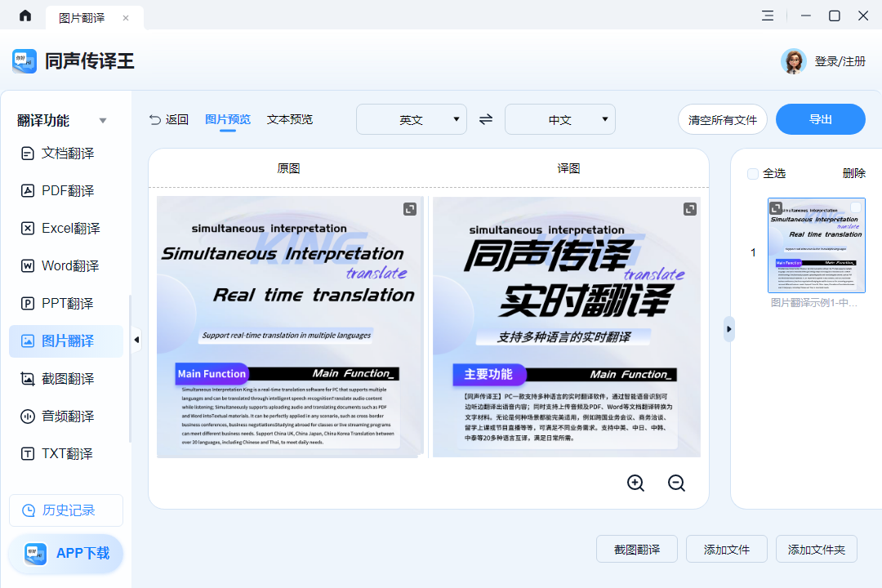Click APP下载 download button
882x588 pixels.
pyautogui.click(x=66, y=554)
